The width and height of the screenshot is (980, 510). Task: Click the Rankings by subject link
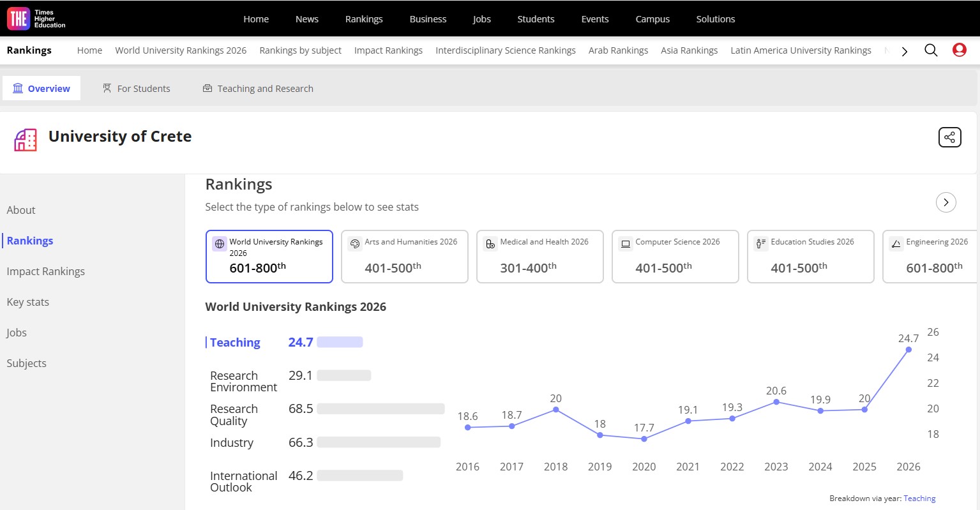(x=300, y=50)
